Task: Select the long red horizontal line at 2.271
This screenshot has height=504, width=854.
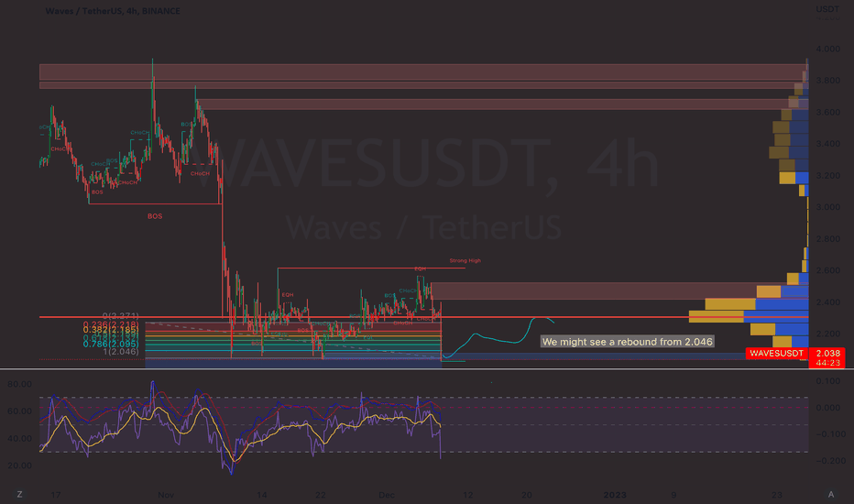Action: [423, 316]
